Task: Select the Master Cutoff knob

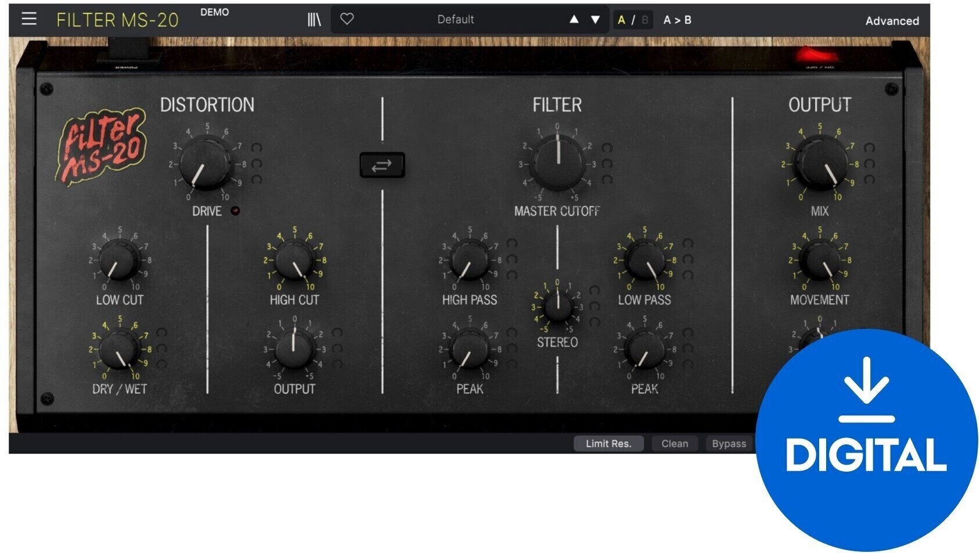Action: click(x=559, y=163)
